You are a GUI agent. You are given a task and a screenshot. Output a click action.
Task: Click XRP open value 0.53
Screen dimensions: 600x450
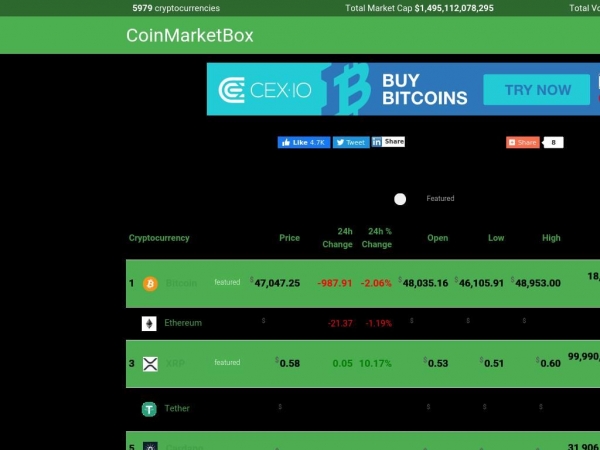436,363
